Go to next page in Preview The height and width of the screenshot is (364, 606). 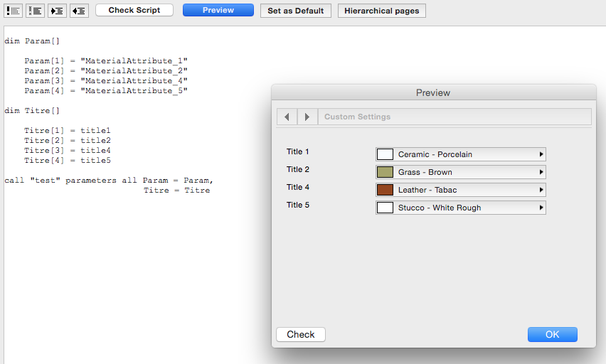click(x=307, y=117)
